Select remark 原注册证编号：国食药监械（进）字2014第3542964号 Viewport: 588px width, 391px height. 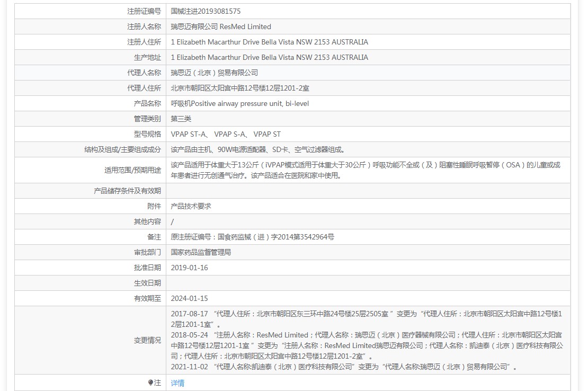252,237
